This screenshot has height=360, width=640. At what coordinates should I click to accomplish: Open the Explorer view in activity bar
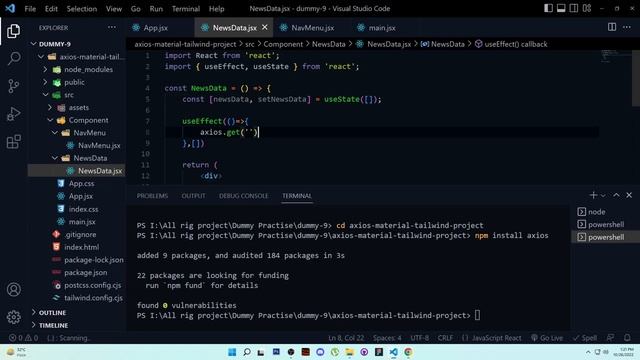tap(13, 31)
